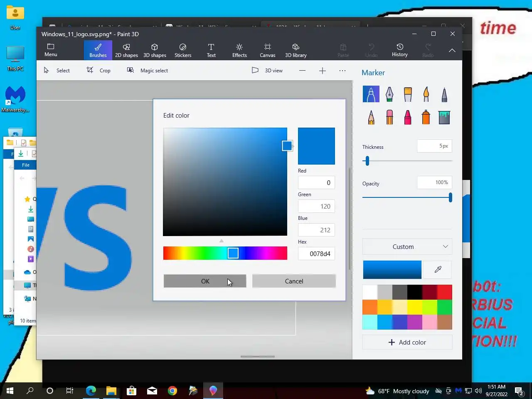Select the Fill bucket tool
The image size is (532, 399).
[444, 117]
